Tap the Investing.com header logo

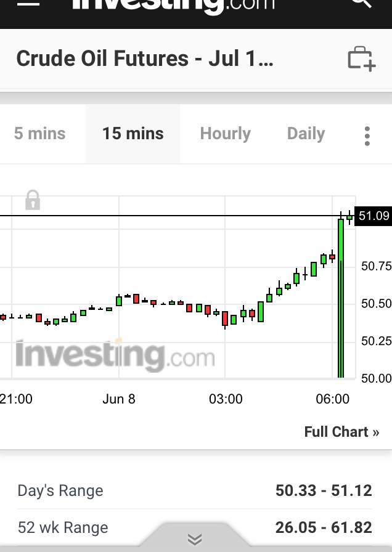point(173,5)
